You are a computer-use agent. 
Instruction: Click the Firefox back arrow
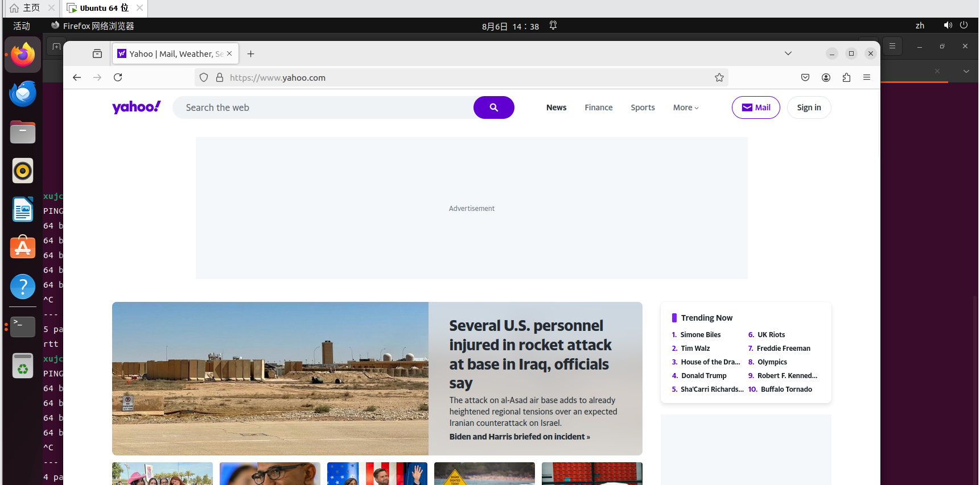click(x=77, y=77)
